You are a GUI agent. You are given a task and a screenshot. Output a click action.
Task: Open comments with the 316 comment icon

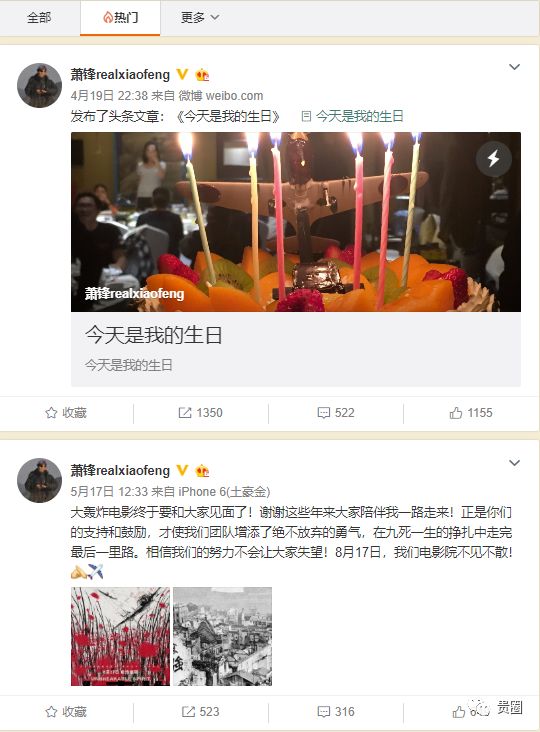pos(323,711)
